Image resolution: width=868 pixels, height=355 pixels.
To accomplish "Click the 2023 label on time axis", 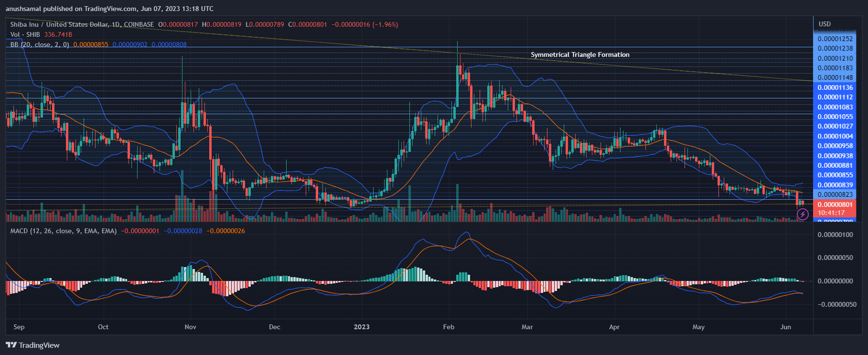I will coord(362,327).
